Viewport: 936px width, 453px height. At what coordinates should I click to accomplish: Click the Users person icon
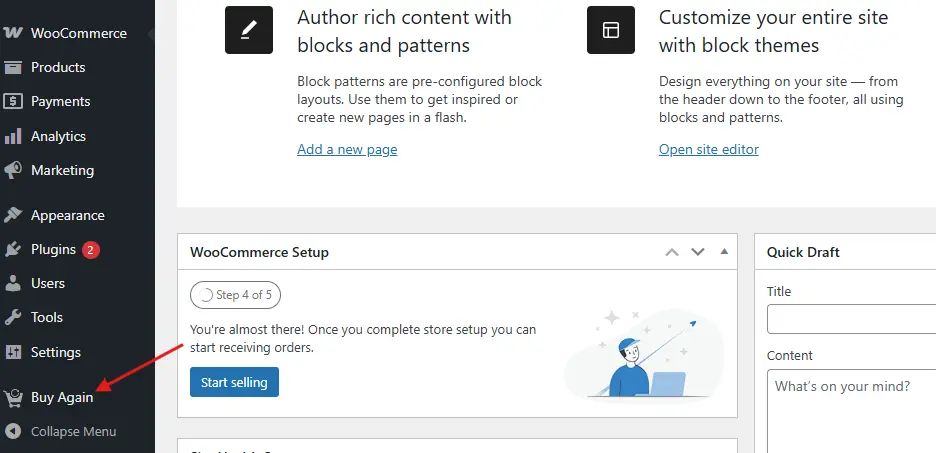click(13, 283)
